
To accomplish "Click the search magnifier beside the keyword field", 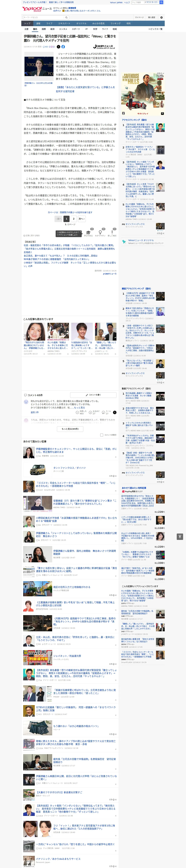I will (66, 18).
